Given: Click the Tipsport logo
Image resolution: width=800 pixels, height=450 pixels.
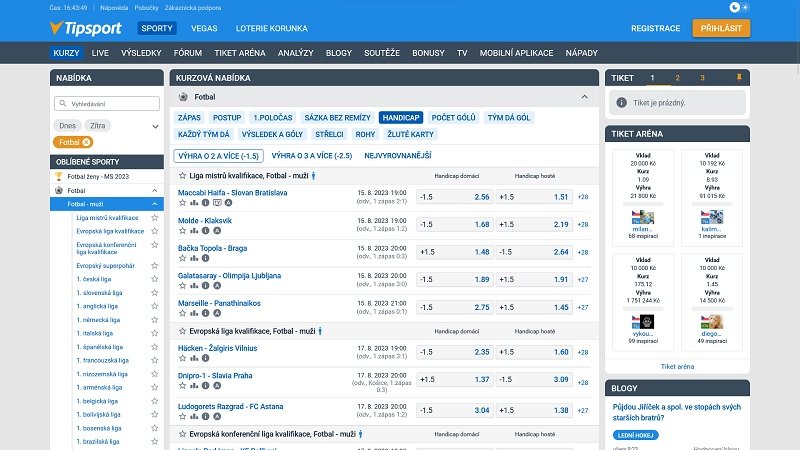Looking at the screenshot, I should 86,28.
